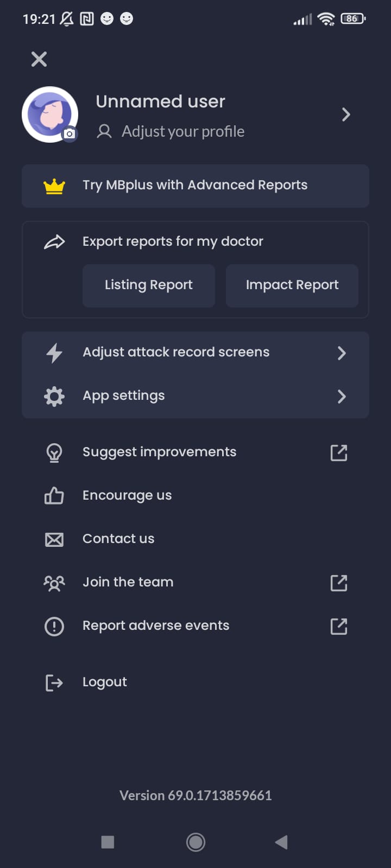Tap the gold crown MBplus icon
The height and width of the screenshot is (868, 391).
(54, 186)
